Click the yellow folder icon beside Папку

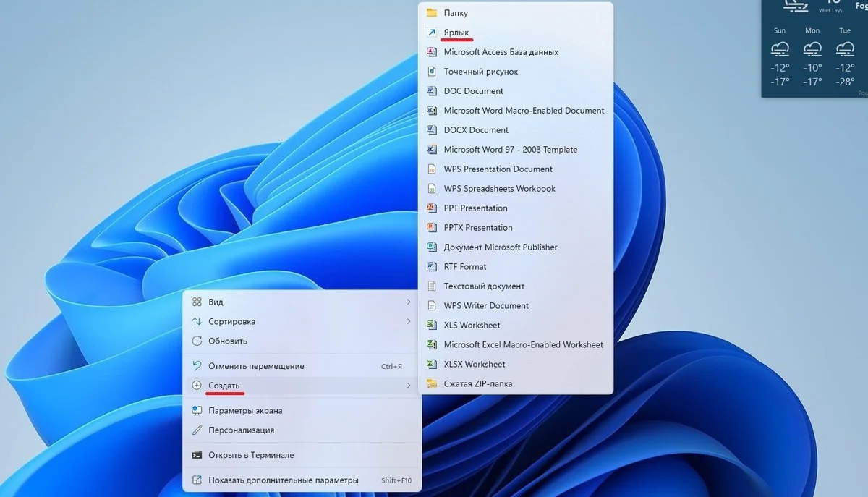pos(432,13)
